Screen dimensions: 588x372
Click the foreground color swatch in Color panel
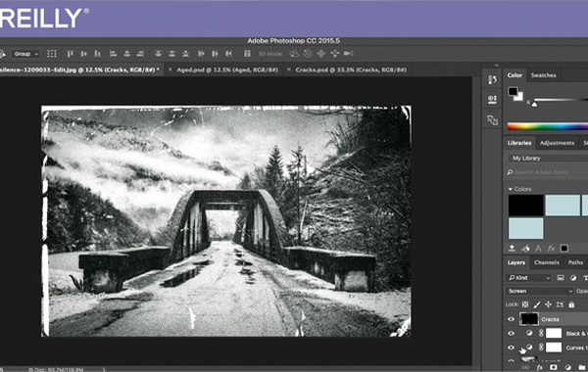513,91
